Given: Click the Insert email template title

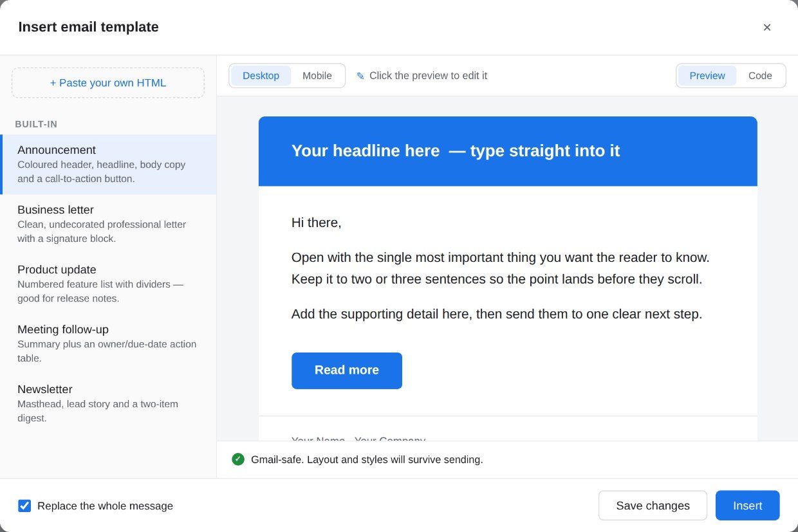Looking at the screenshot, I should (x=88, y=27).
